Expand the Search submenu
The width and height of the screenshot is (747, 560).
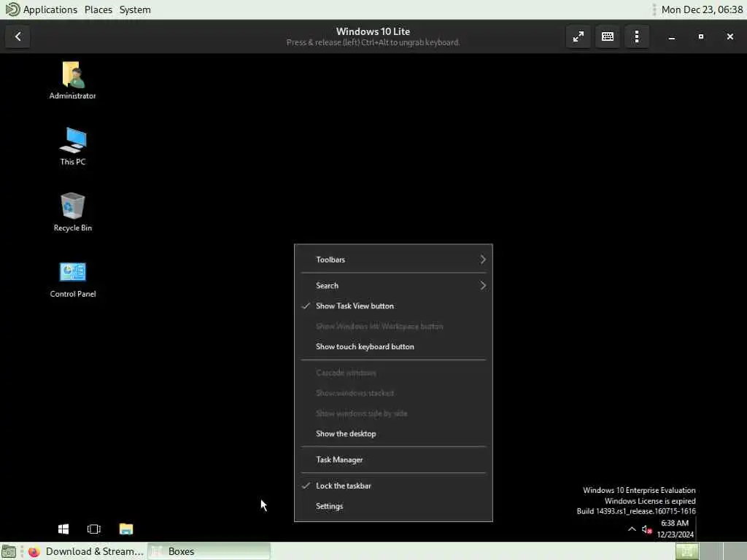click(393, 286)
